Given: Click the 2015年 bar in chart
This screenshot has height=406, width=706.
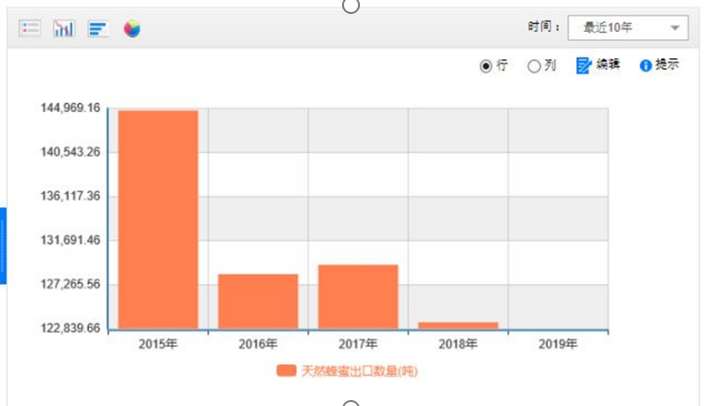Looking at the screenshot, I should (158, 220).
